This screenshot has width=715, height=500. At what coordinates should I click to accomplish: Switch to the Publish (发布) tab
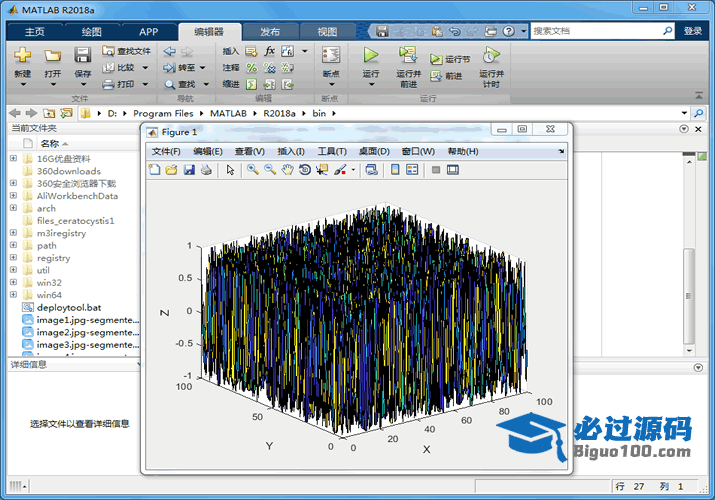click(x=270, y=31)
